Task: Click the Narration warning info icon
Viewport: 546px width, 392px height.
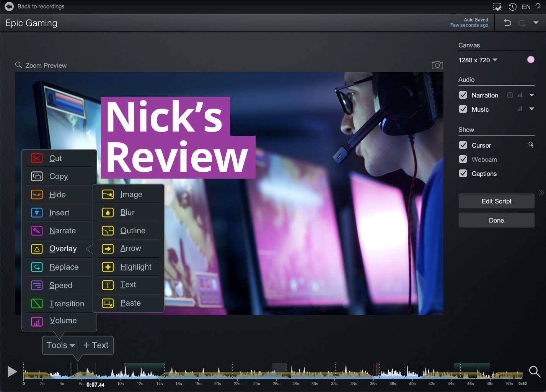Action: click(x=510, y=95)
